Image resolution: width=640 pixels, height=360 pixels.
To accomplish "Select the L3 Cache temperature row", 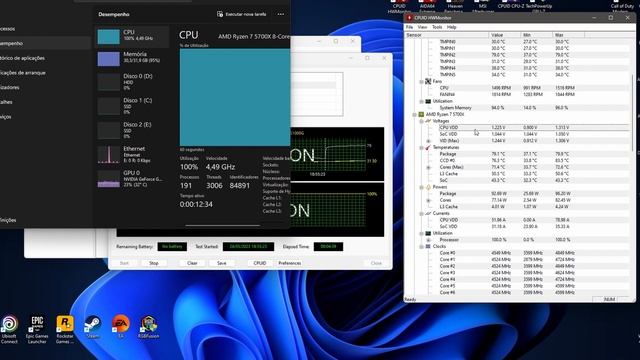I will [x=533, y=174].
